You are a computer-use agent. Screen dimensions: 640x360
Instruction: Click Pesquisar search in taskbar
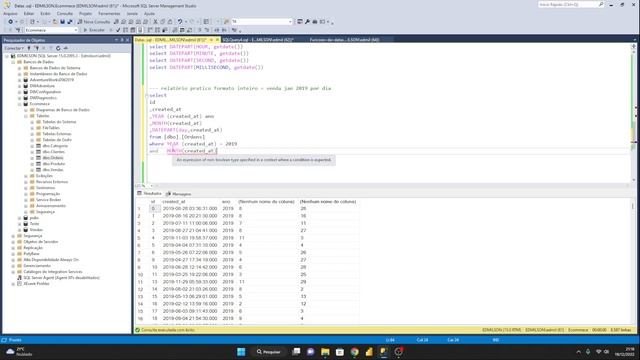click(268, 352)
